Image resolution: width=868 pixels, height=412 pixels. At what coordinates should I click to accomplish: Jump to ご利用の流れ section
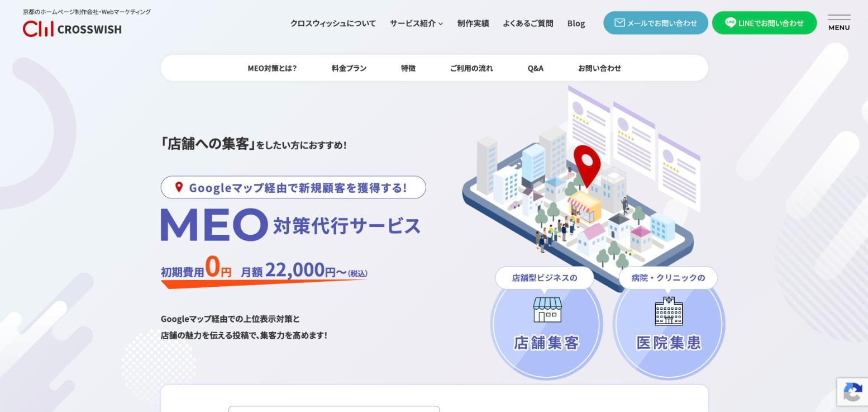click(471, 68)
